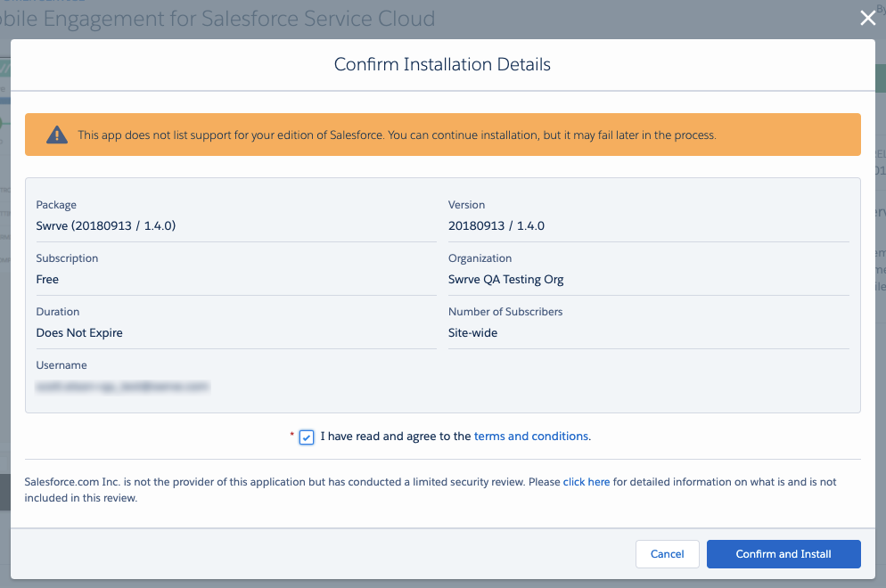Click the background Mobile Engagement page title
This screenshot has width=886, height=588.
tap(217, 19)
